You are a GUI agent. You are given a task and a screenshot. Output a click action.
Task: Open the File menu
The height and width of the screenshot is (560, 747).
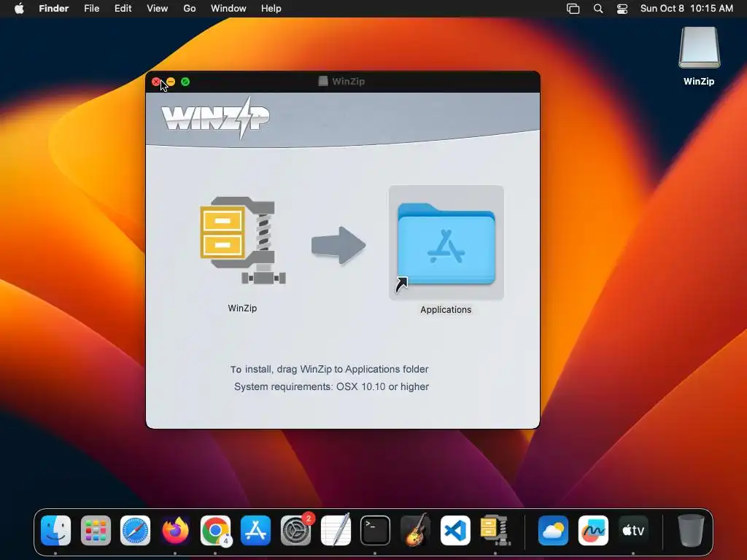point(91,9)
